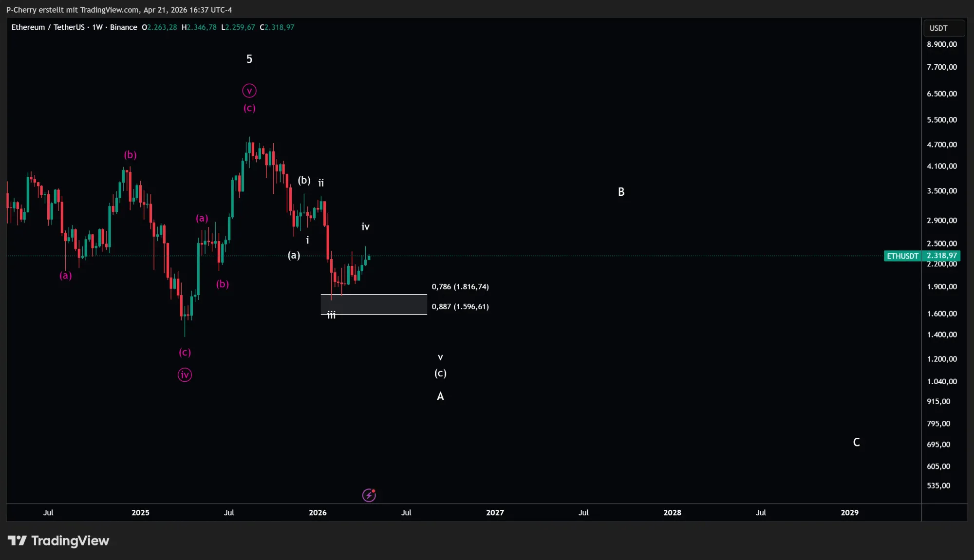Click the 1W timeframe in the chart header

pos(98,27)
